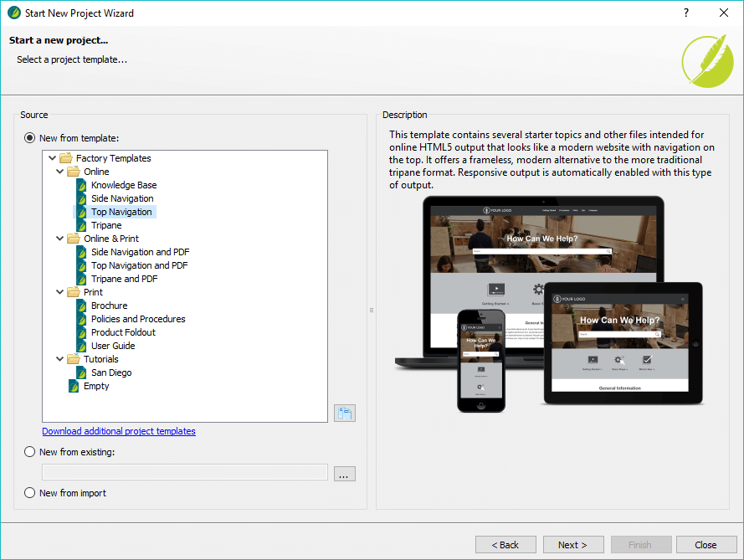
Task: Browse for existing project with ellipsis button
Action: point(345,474)
